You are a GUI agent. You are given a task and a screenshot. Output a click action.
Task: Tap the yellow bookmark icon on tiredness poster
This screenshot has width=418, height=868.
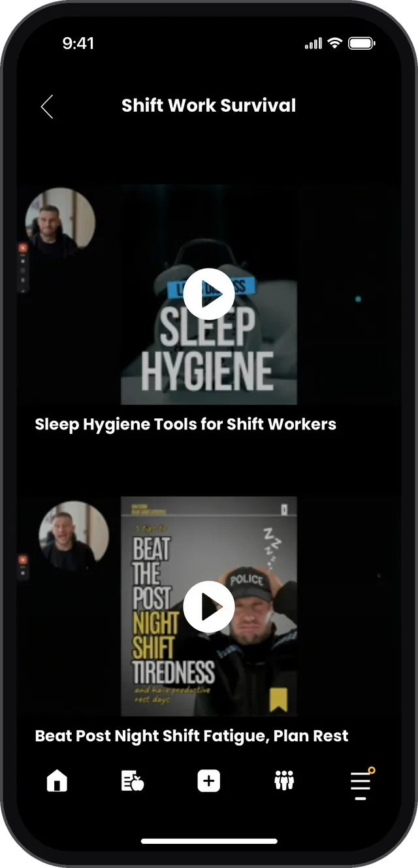coord(278,699)
